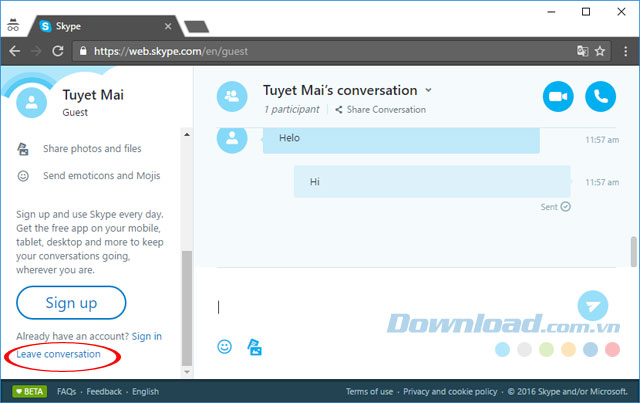Click Share photos and files text
The height and width of the screenshot is (403, 640).
tap(92, 149)
